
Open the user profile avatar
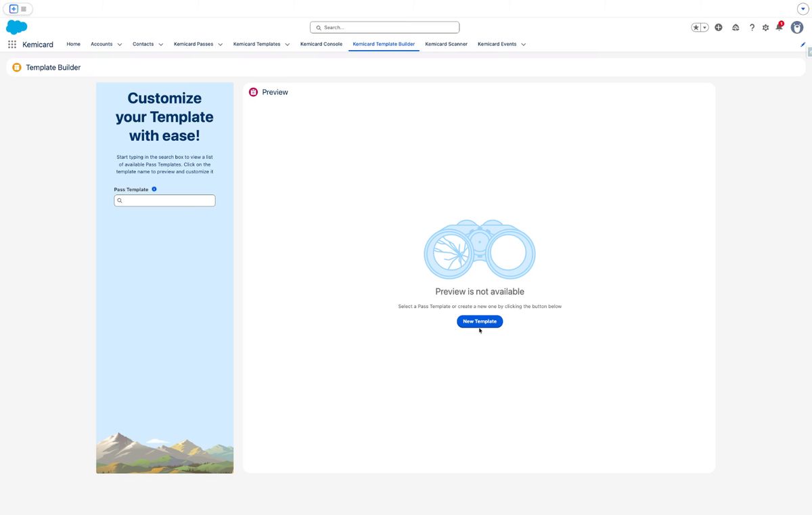coord(797,27)
